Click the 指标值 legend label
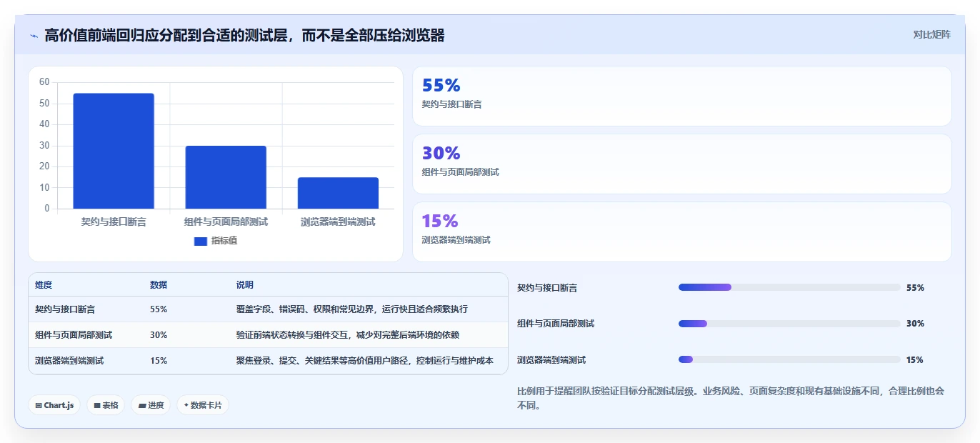This screenshot has height=443, width=980. 224,242
